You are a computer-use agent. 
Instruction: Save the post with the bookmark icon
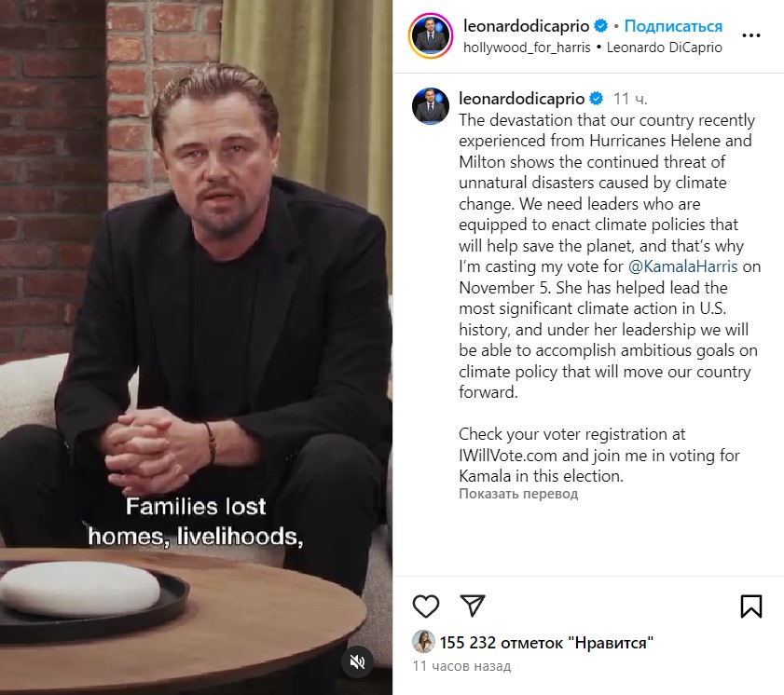click(x=751, y=606)
